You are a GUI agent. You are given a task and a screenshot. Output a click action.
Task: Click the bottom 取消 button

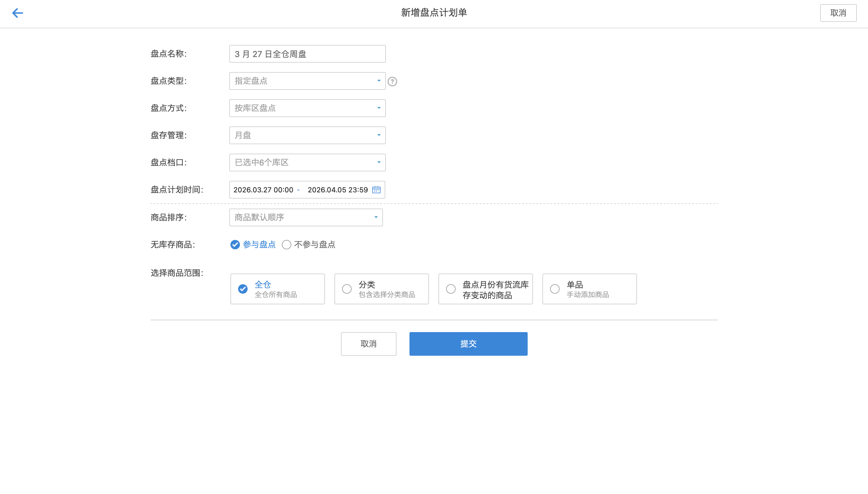point(368,344)
